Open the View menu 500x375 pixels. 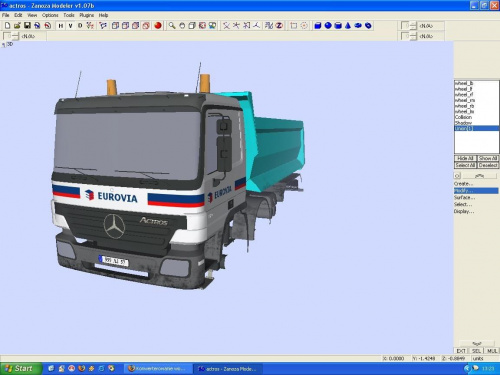tap(32, 15)
